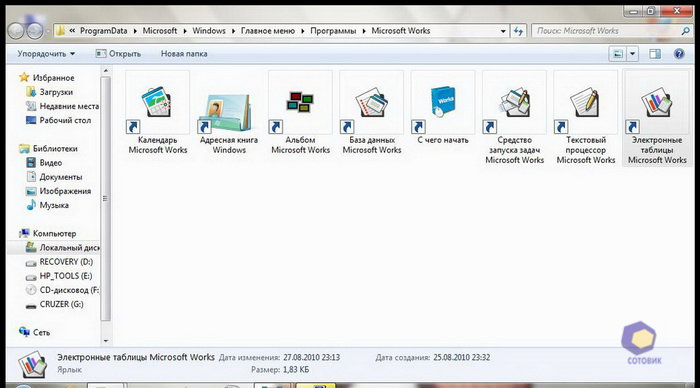
Task: Click navigation pane scrollbar down arrow
Action: coord(106,341)
